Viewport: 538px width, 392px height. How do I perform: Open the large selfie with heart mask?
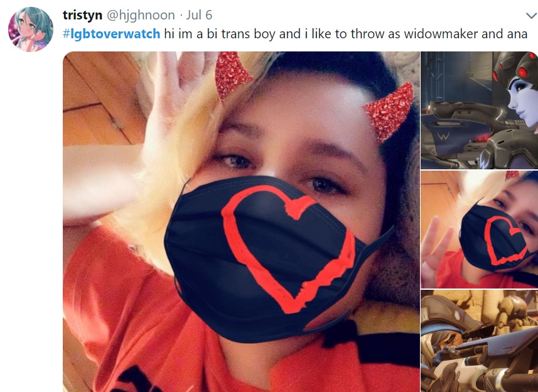[241, 221]
